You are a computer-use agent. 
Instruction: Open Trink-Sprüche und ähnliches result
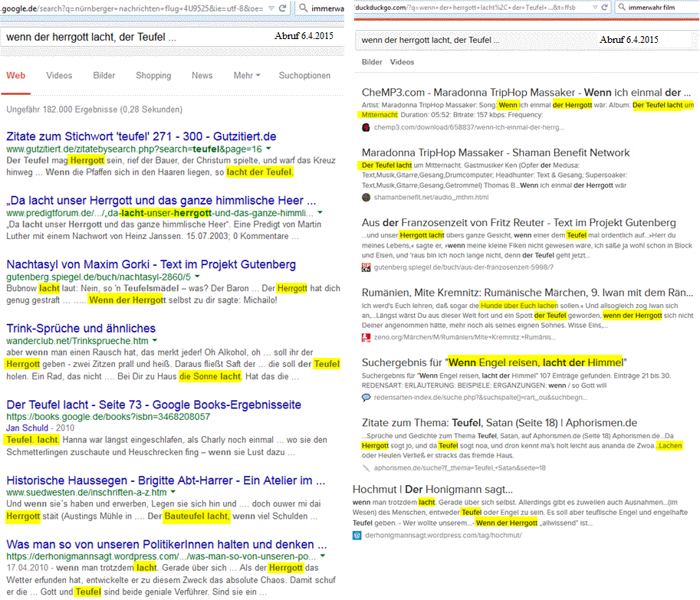tap(81, 328)
